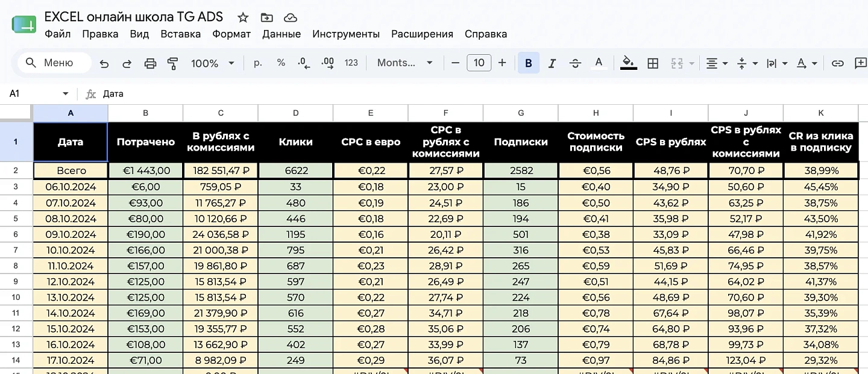Increase font size with plus
Screen dimensions: 868x374
point(502,63)
